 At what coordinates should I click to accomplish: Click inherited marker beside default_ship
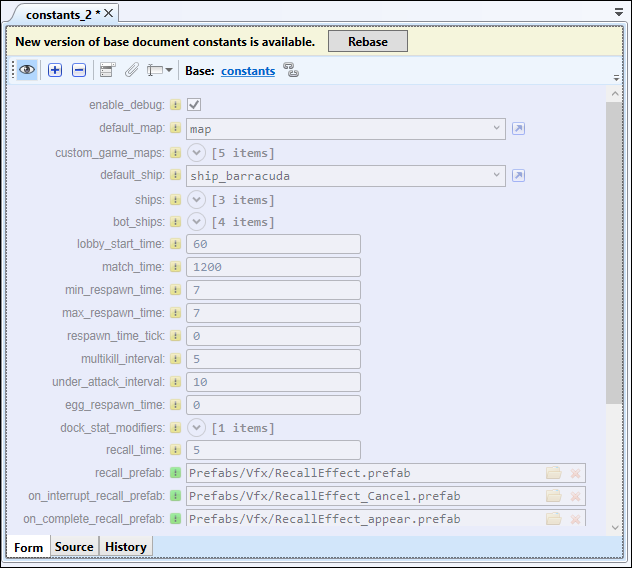click(x=175, y=175)
